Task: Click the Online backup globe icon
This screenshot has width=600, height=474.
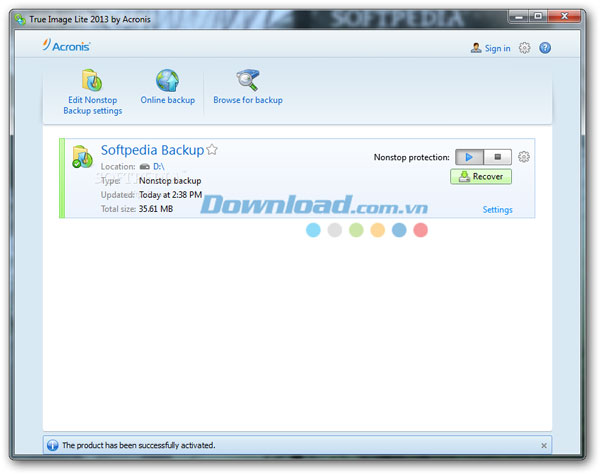Action: 167,80
